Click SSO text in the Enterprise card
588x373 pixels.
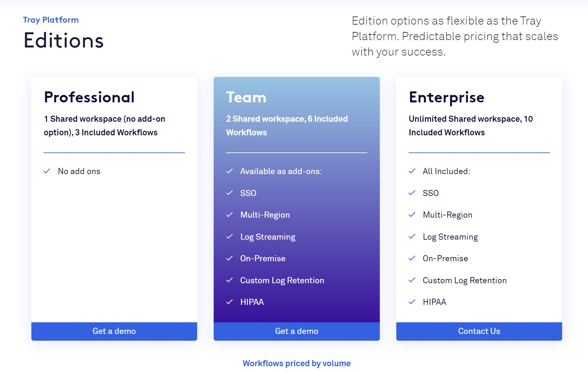pyautogui.click(x=431, y=193)
